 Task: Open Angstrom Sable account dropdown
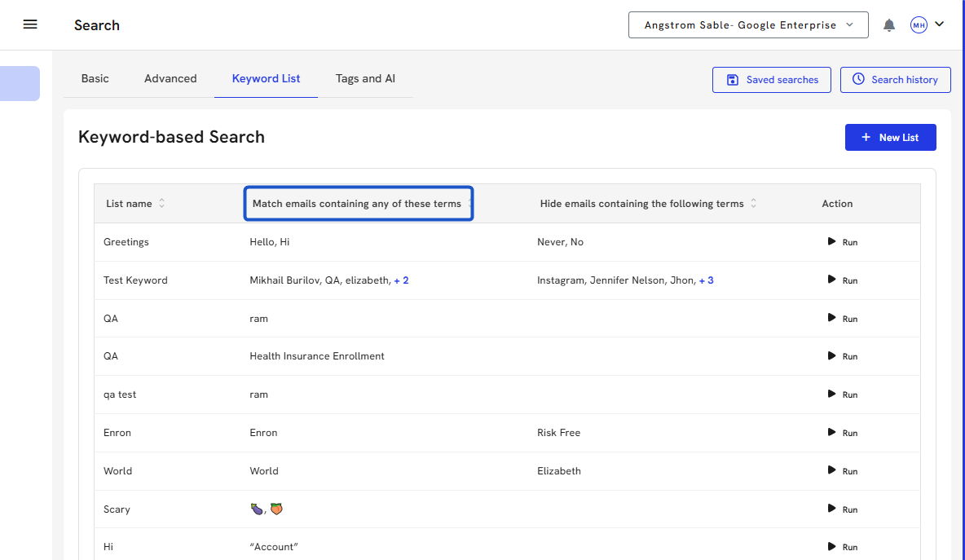(x=748, y=25)
